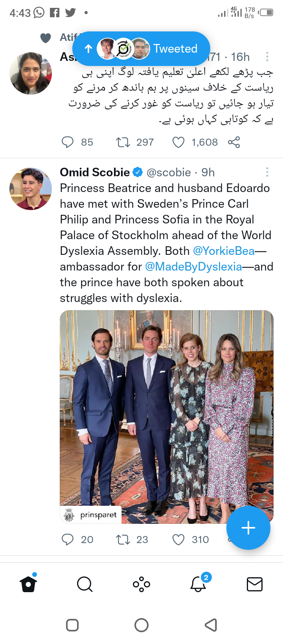The image size is (283, 644).
Task: Like the Urdu tweet with 1,608 likes
Action: tap(178, 142)
